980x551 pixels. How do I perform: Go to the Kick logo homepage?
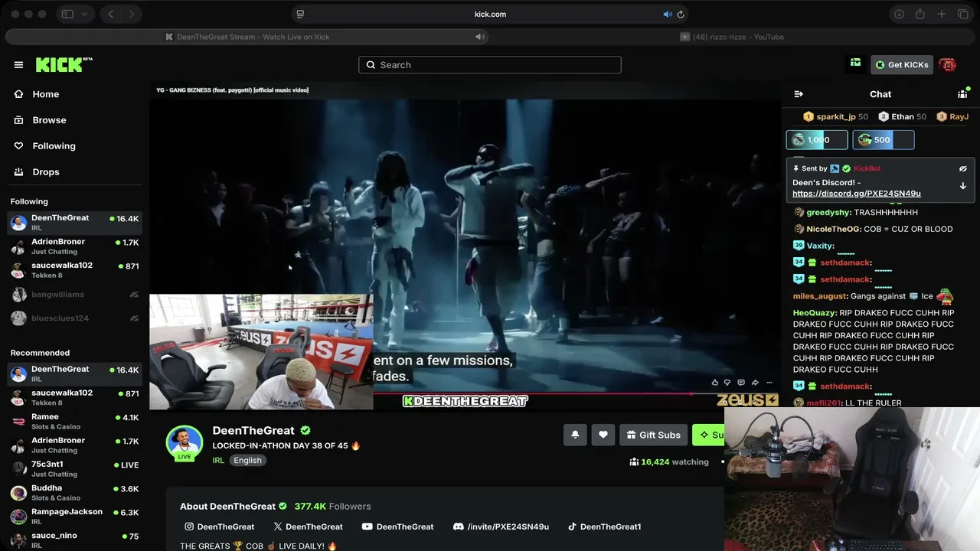coord(64,65)
